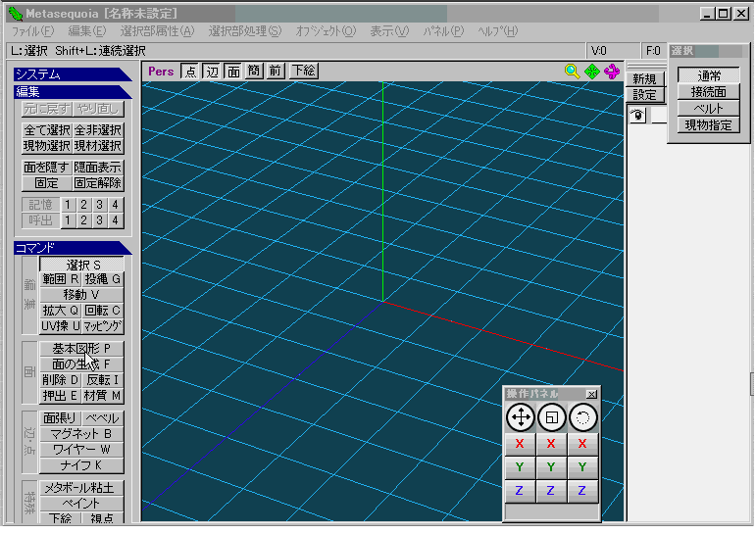Toggle 点 vertex display

click(190, 72)
